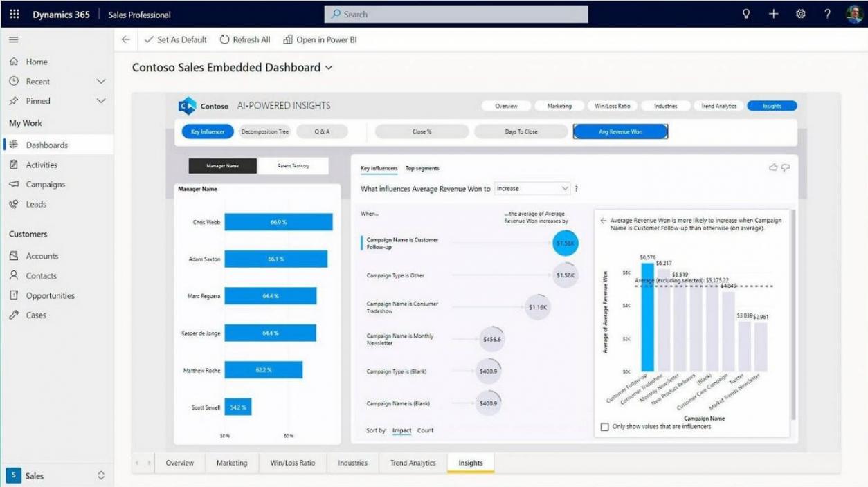The width and height of the screenshot is (868, 487).
Task: Expand the Recent chevron
Action: pyautogui.click(x=101, y=82)
